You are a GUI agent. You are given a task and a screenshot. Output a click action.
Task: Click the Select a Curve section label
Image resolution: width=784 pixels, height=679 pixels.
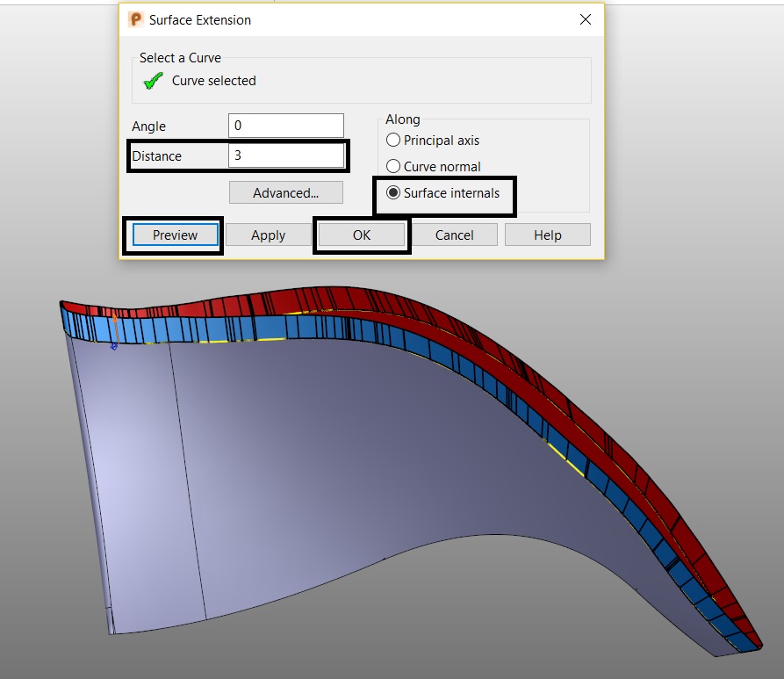pyautogui.click(x=180, y=57)
